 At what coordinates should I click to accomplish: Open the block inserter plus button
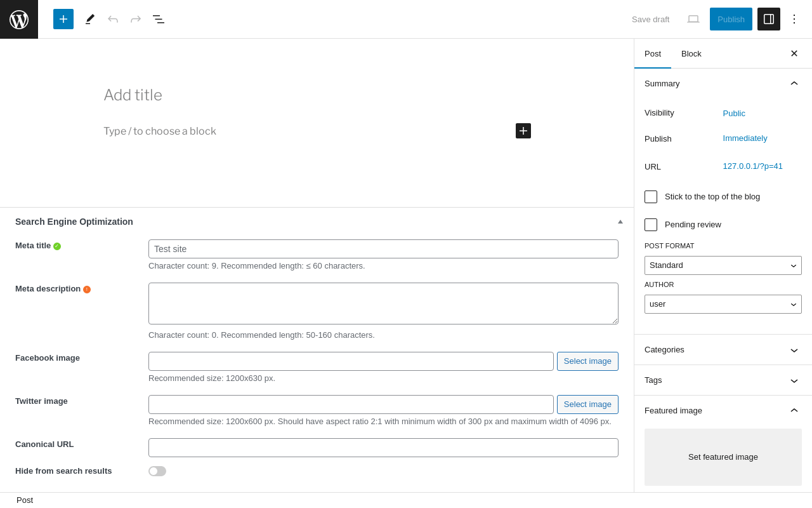(x=63, y=19)
